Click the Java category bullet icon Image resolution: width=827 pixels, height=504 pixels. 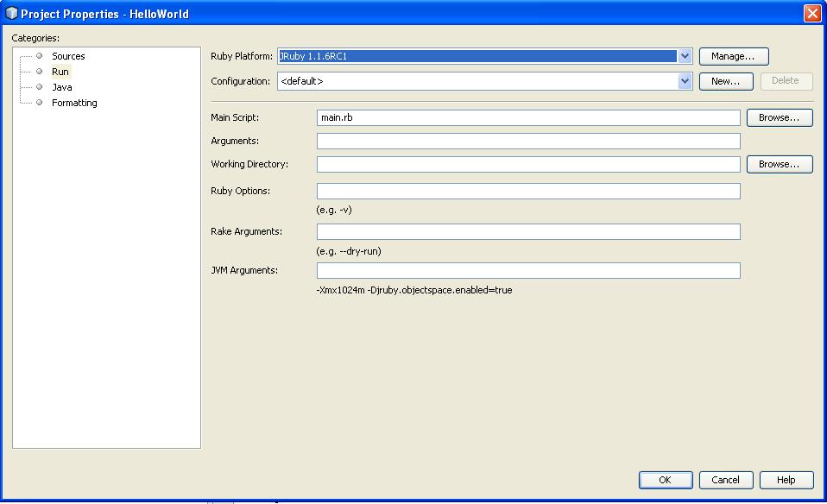39,87
